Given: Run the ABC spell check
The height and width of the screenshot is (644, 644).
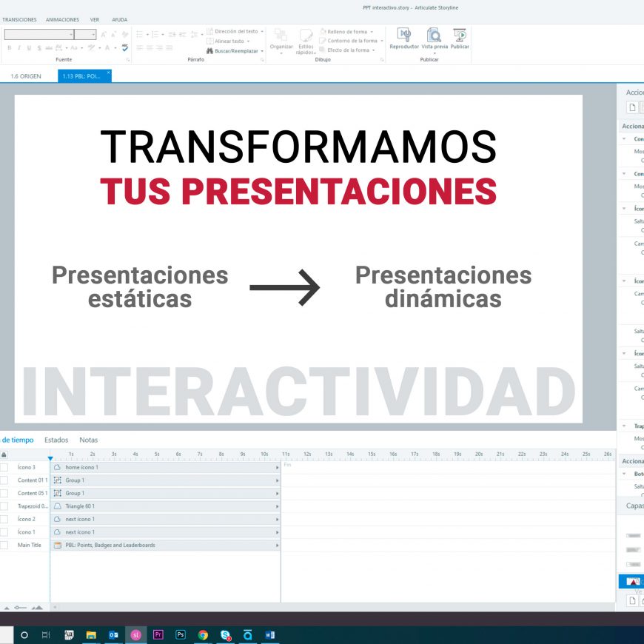Looking at the screenshot, I should point(125,47).
